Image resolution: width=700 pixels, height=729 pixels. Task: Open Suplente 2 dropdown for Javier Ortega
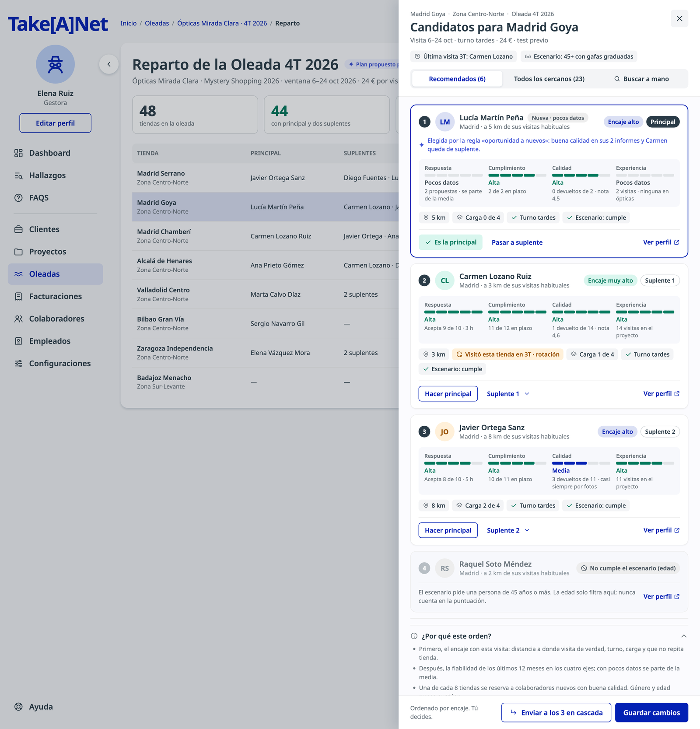[508, 530]
